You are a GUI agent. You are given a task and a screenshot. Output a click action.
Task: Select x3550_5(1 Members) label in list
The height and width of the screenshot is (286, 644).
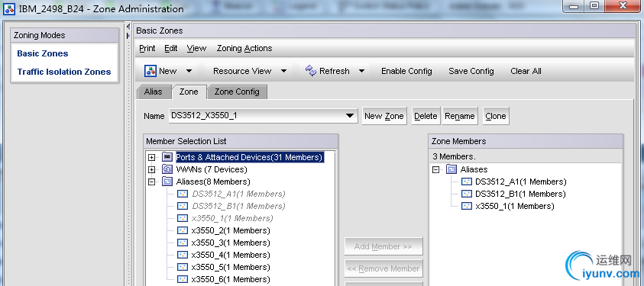tap(231, 267)
